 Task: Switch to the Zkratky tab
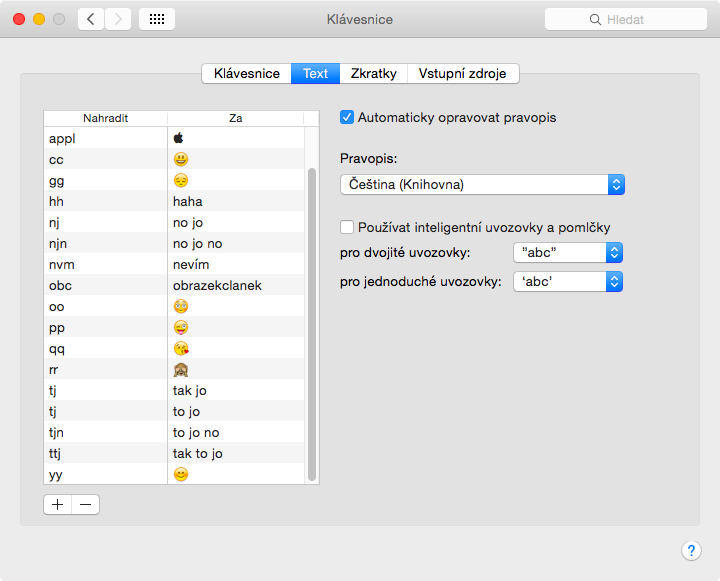374,73
